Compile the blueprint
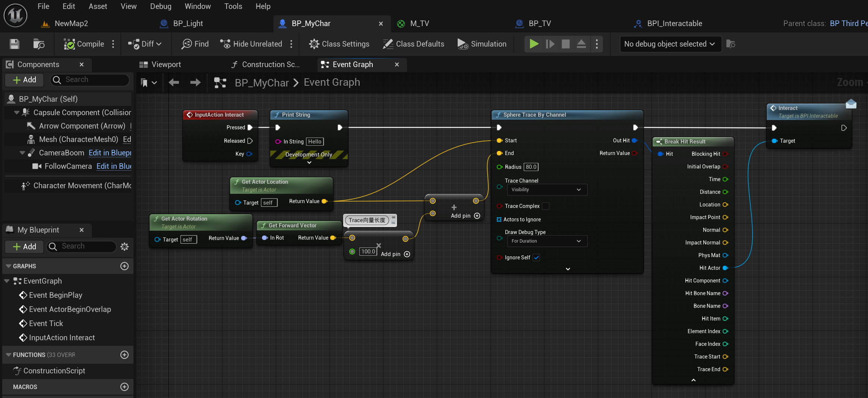 coord(84,44)
